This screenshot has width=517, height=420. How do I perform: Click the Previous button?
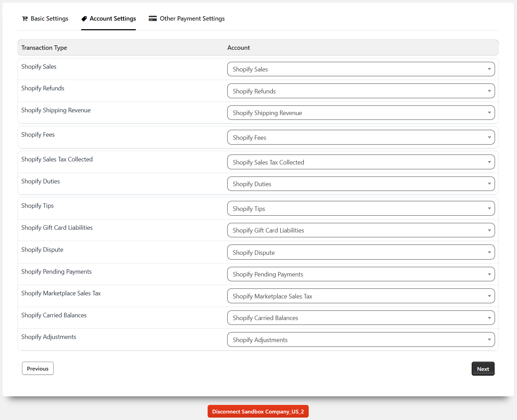(x=38, y=368)
